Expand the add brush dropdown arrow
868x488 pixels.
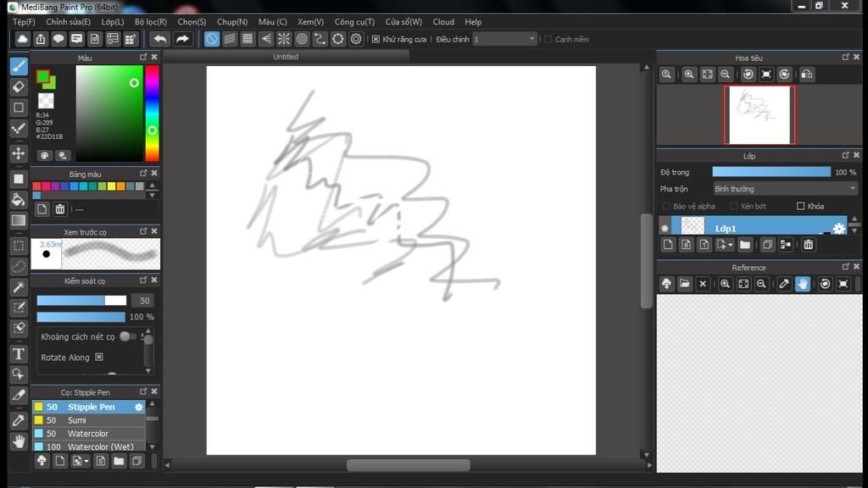pyautogui.click(x=86, y=462)
